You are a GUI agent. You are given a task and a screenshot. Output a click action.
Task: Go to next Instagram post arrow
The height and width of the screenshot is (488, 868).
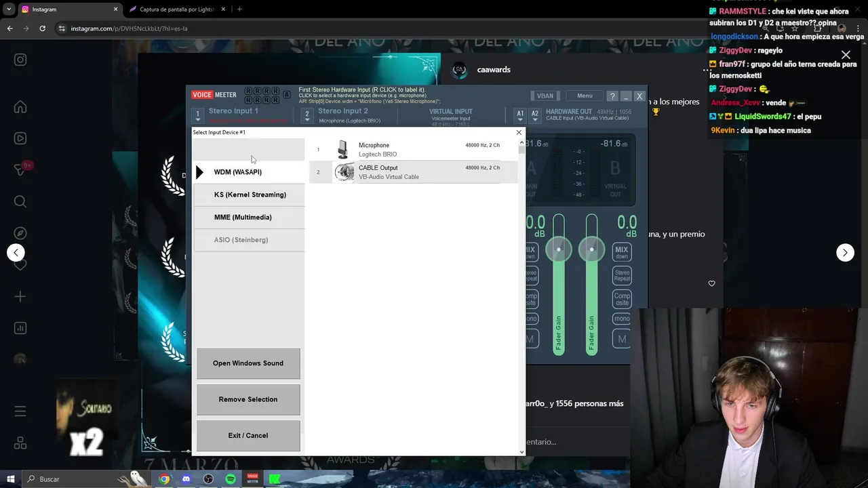[845, 252]
